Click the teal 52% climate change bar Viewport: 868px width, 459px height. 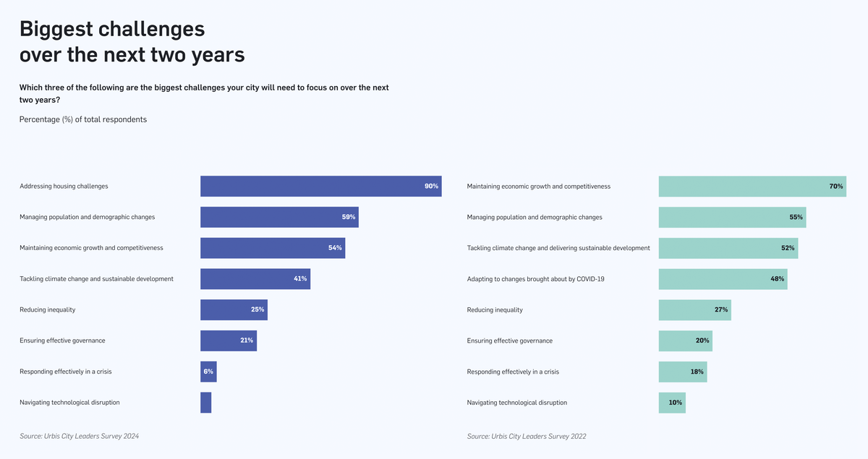[x=728, y=248]
